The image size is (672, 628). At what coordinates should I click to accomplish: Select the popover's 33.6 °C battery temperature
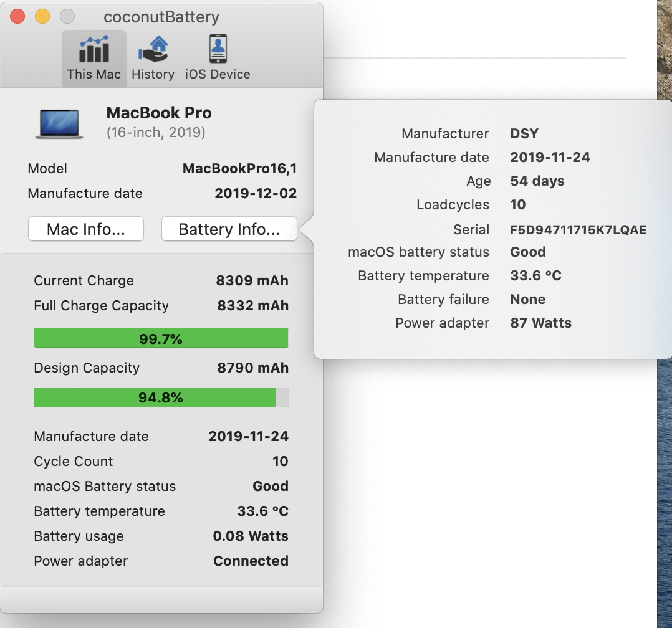click(x=535, y=275)
